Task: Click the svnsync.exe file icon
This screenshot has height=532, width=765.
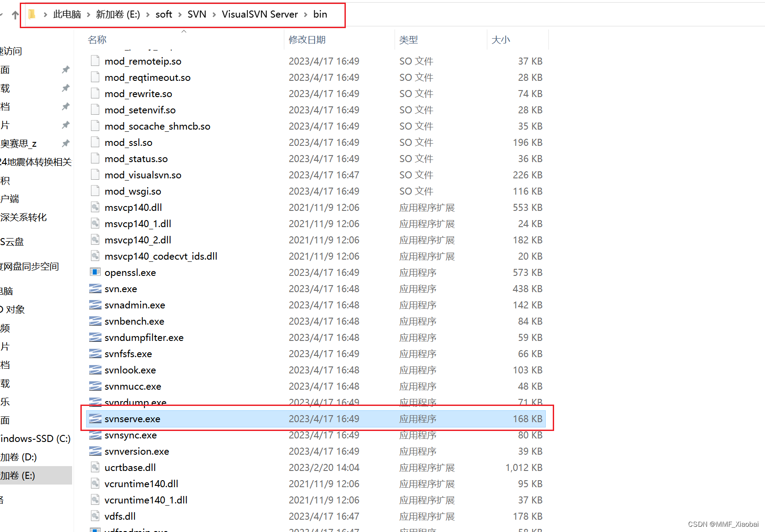Action: coord(95,435)
